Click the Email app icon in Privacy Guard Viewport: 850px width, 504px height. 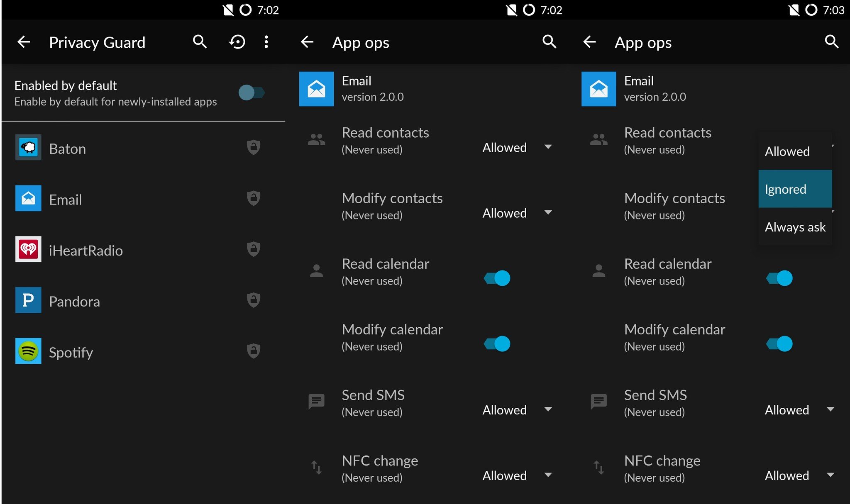pyautogui.click(x=28, y=198)
